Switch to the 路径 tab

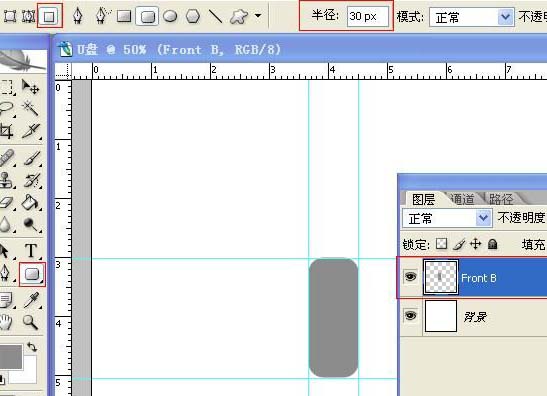click(x=501, y=199)
